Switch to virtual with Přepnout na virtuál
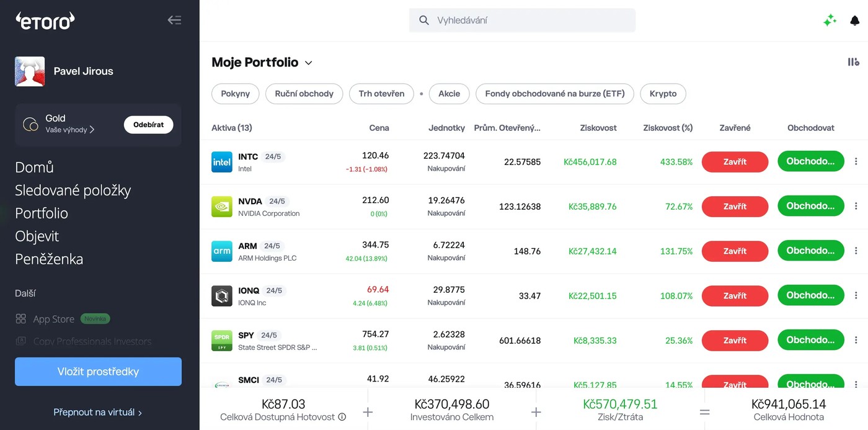 click(x=98, y=412)
